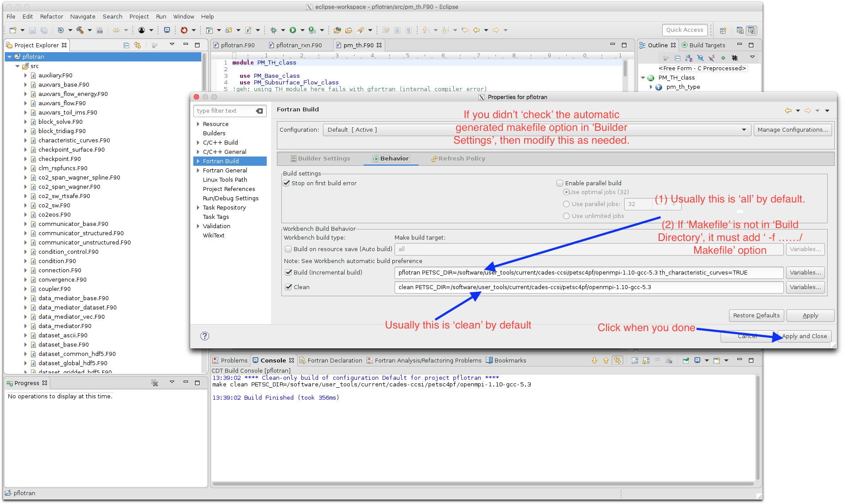Screen dimensions: 844x504
Task: Toggle the Stop on first build error checkbox
Action: click(287, 183)
